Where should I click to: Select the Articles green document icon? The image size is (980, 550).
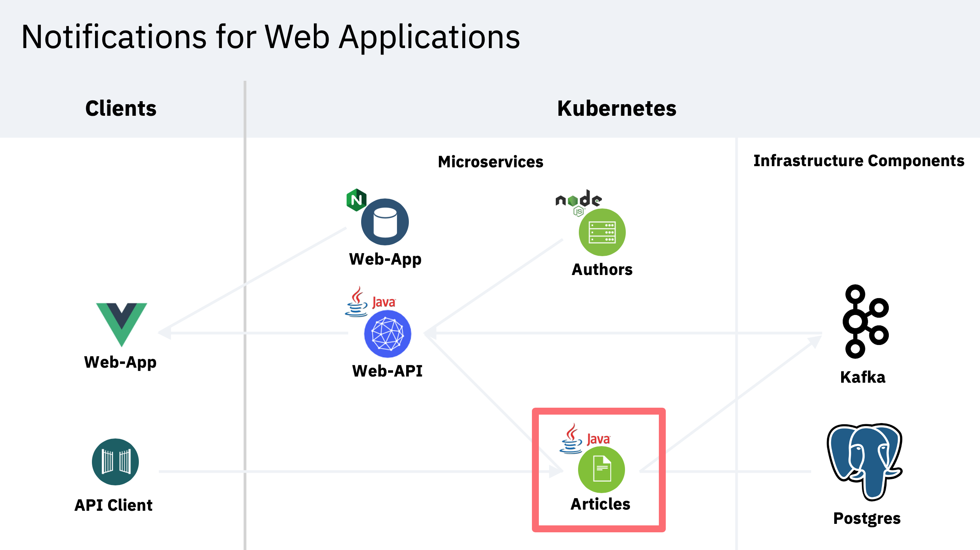click(x=602, y=470)
